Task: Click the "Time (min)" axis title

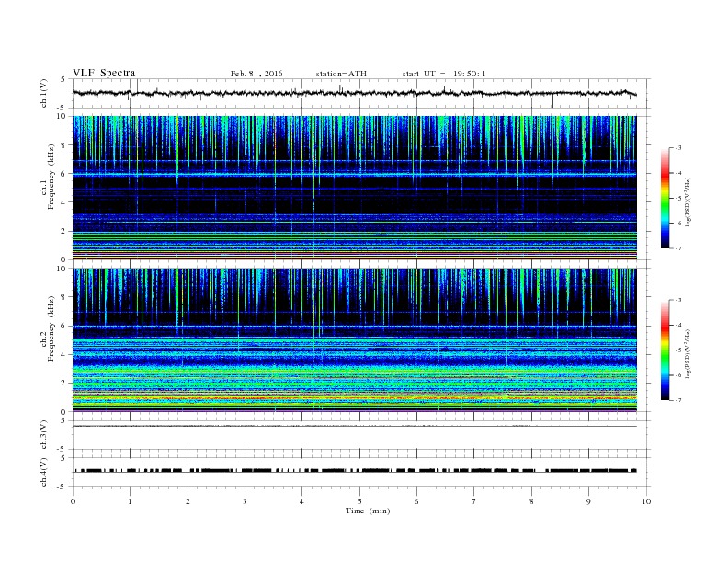Action: point(368,511)
